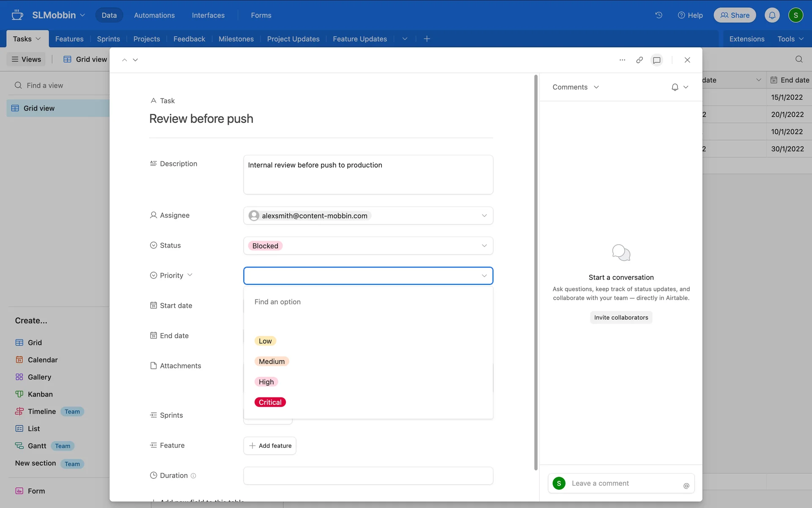The image size is (812, 508).
Task: Click the Add feature button
Action: pos(270,446)
